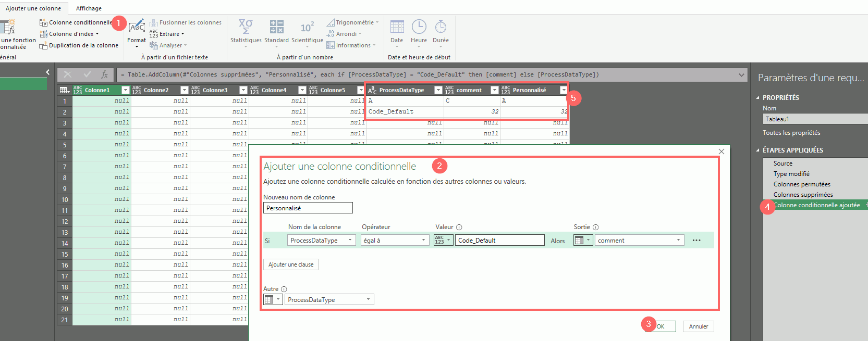Change the Sortie type selector icon
Viewport: 868px width, 341px height.
pos(583,240)
